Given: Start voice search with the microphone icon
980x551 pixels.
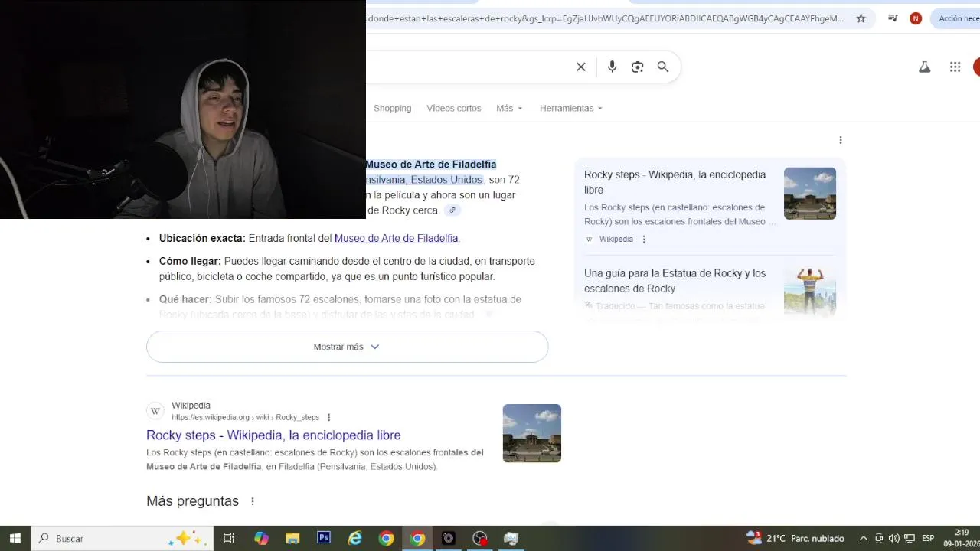Looking at the screenshot, I should (612, 67).
